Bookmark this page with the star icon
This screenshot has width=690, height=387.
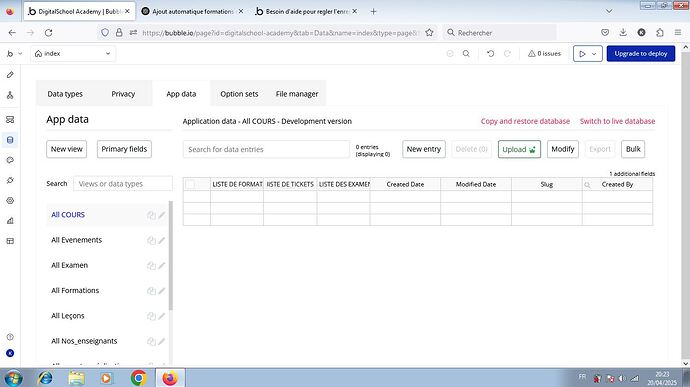click(x=429, y=33)
